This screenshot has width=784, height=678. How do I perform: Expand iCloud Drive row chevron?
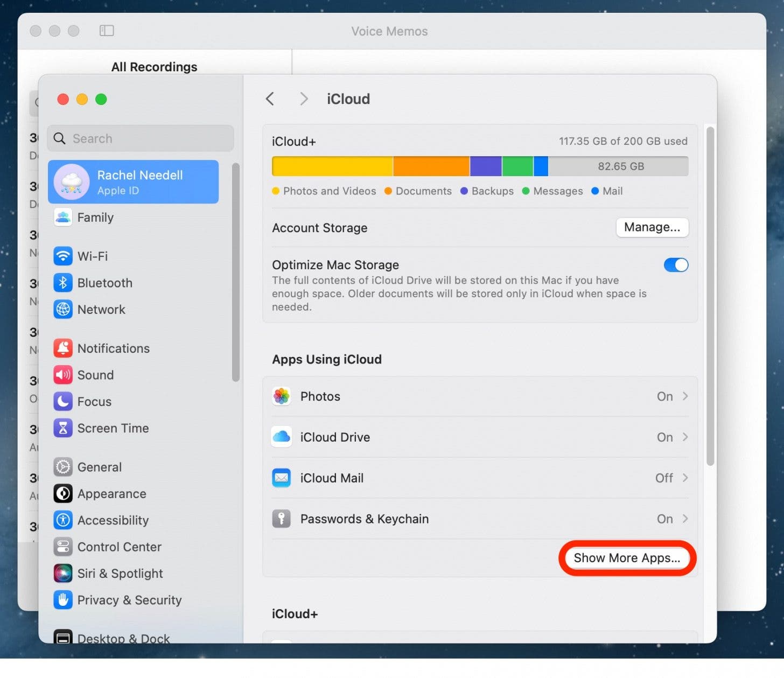(685, 437)
